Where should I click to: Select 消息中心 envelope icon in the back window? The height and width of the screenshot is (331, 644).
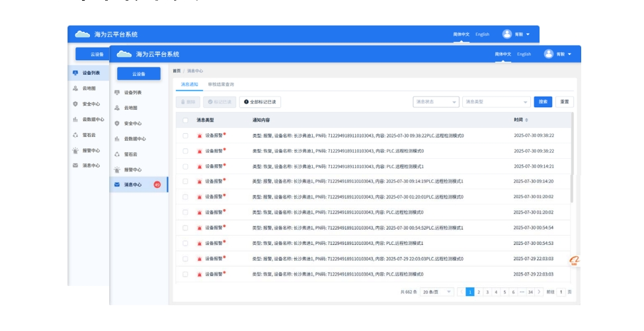coord(75,165)
